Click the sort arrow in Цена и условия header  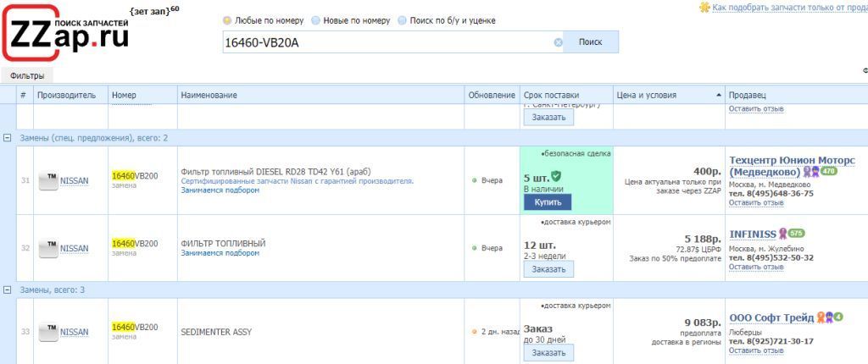719,95
